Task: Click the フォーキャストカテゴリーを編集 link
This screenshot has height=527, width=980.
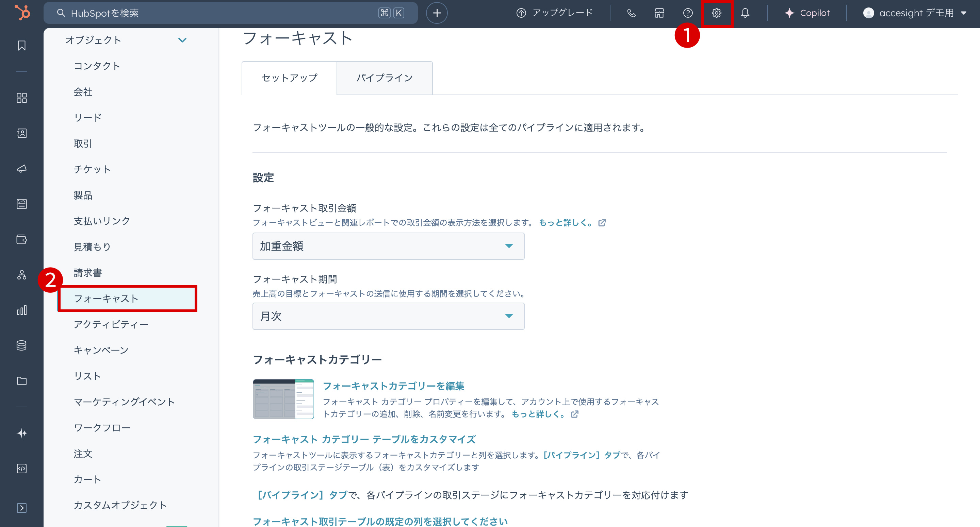Action: click(393, 386)
